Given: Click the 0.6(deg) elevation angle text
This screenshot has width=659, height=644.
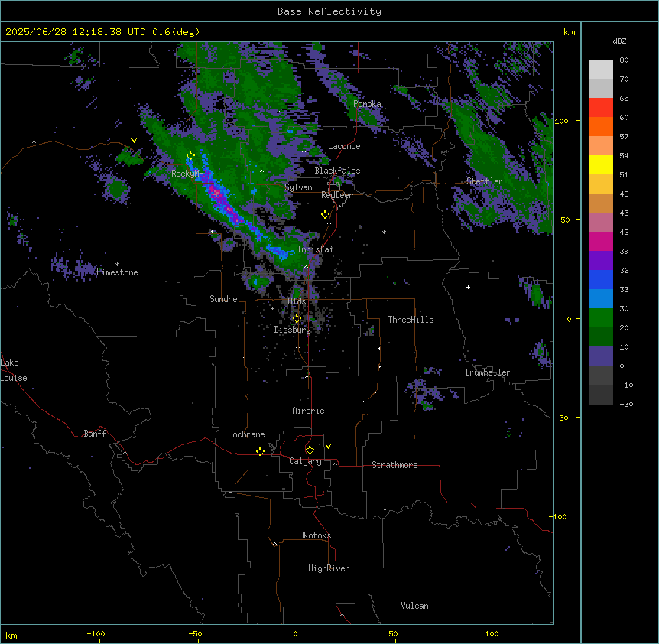Looking at the screenshot, I should 176,32.
